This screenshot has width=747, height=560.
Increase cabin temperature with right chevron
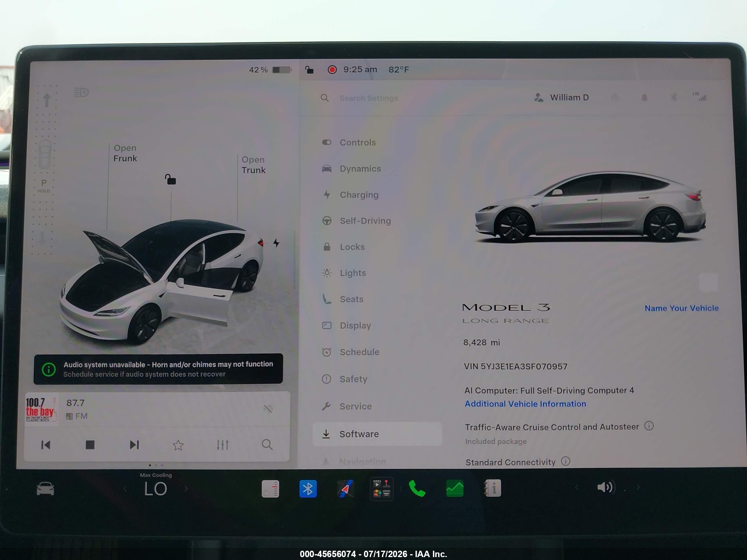click(x=186, y=488)
